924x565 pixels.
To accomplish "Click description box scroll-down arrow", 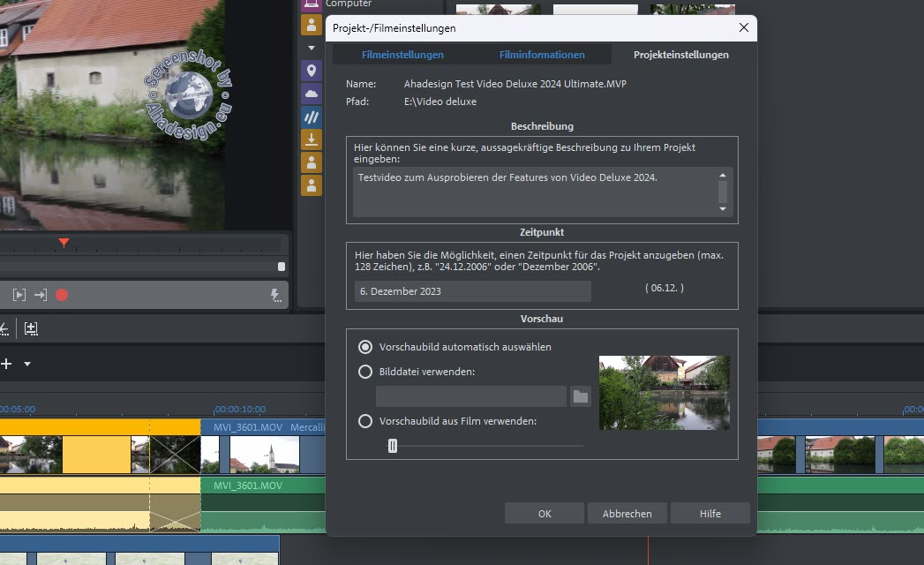I will pyautogui.click(x=723, y=208).
